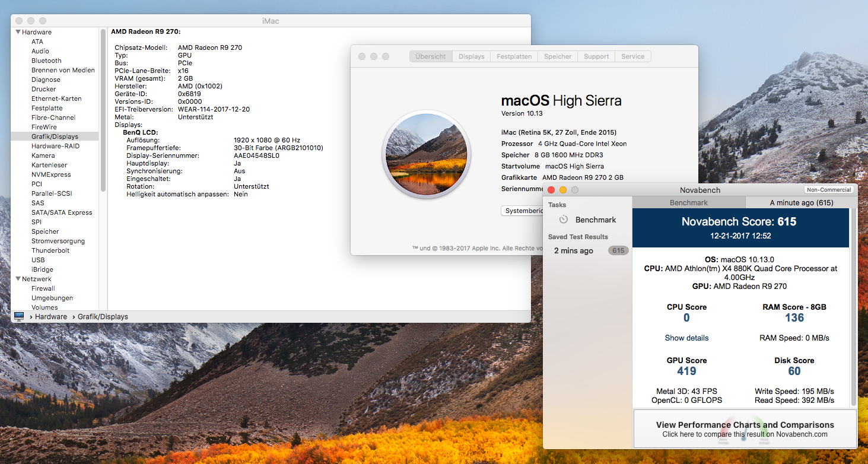
Task: Collapse the Netzwerk section in the sidebar
Action: [18, 279]
